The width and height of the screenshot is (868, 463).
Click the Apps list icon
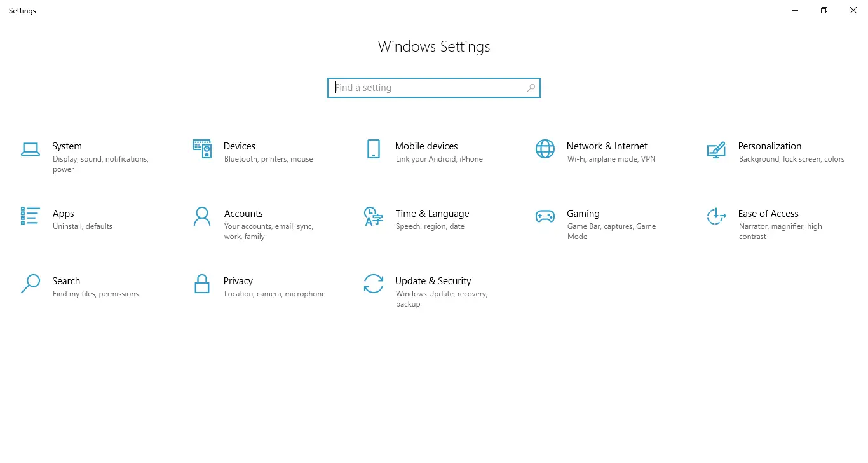coord(31,216)
